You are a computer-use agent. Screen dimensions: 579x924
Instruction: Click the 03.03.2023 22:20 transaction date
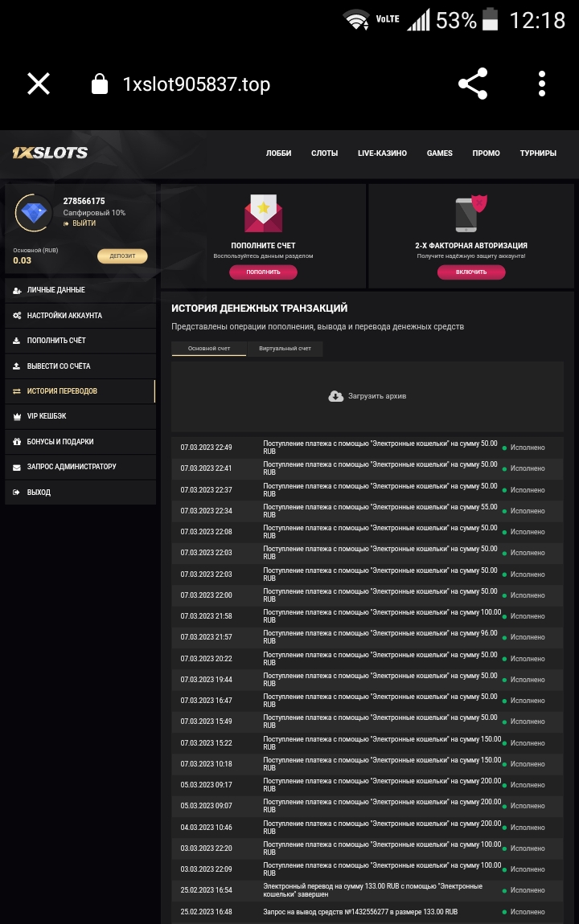[206, 848]
